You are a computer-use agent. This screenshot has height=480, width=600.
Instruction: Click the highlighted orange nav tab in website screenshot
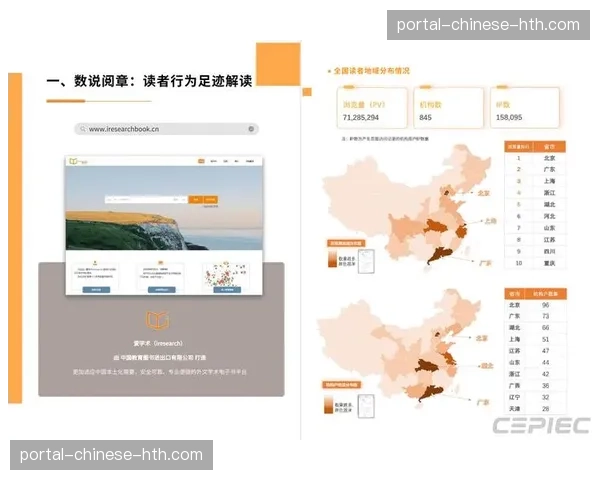pyautogui.click(x=201, y=161)
